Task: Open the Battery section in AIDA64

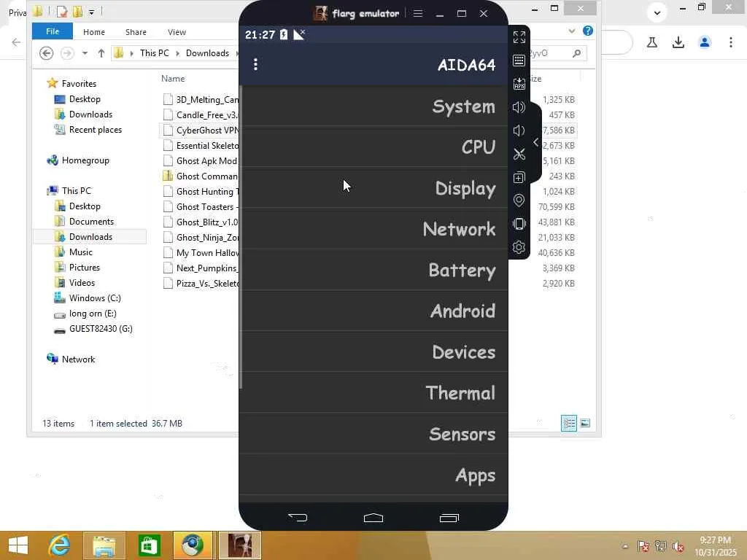Action: tap(374, 270)
